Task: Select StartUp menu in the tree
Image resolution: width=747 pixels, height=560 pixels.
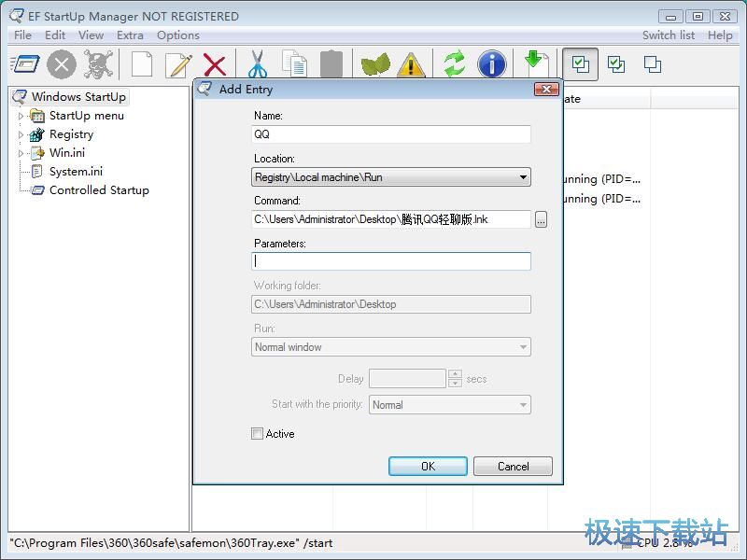Action: coord(87,116)
